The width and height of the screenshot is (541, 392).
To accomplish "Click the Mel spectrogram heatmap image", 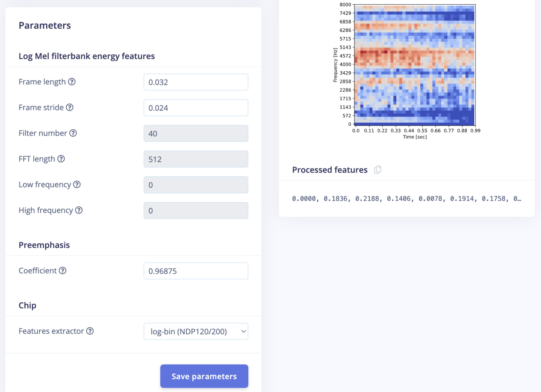I will coord(415,65).
